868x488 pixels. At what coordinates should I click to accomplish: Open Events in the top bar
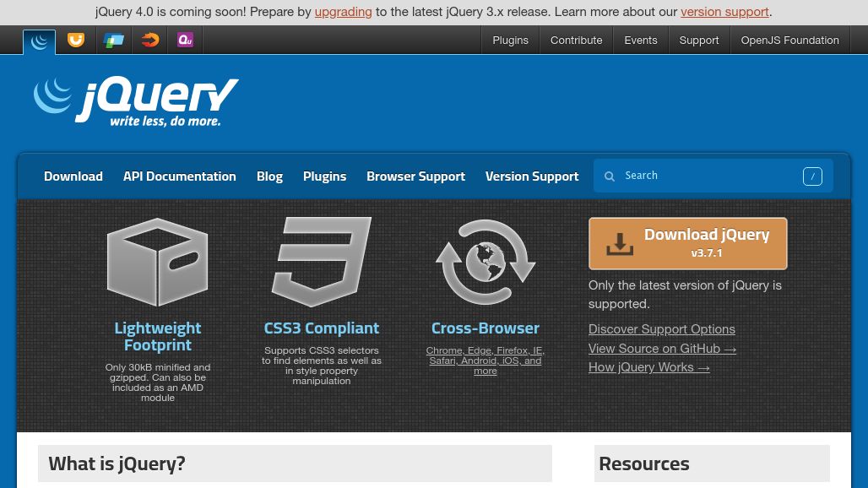coord(641,41)
